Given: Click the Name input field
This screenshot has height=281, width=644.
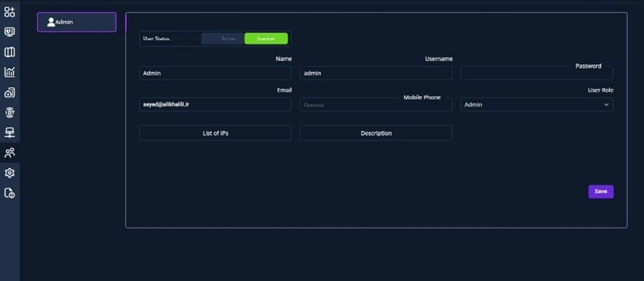Looking at the screenshot, I should [215, 73].
